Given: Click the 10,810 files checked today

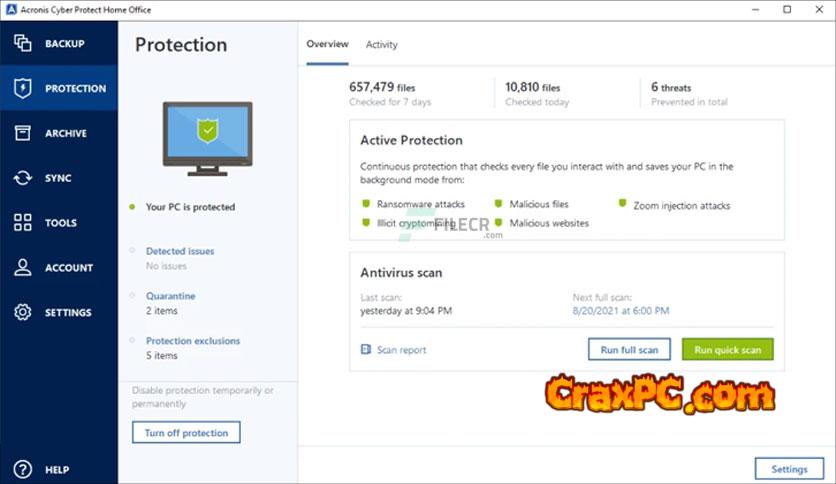Looking at the screenshot, I should coord(533,87).
